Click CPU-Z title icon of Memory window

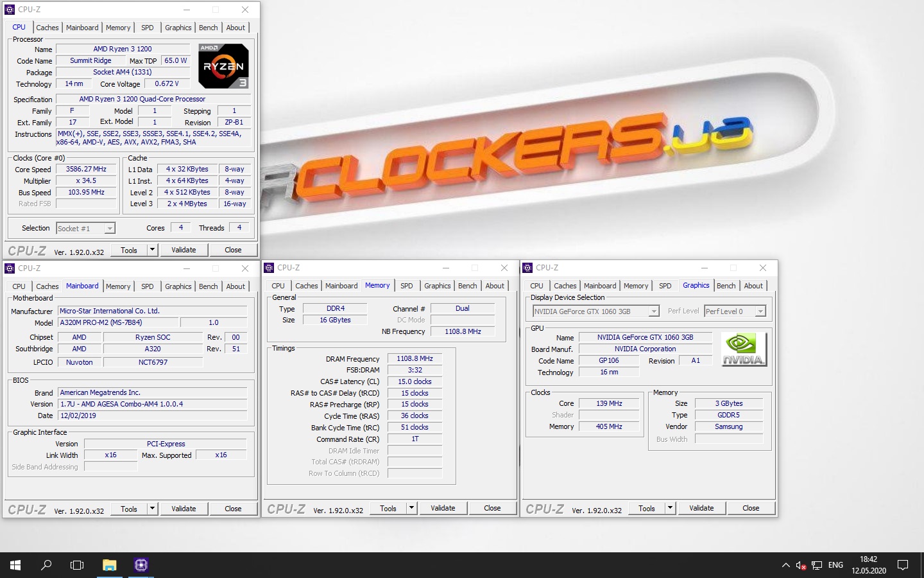(x=269, y=268)
